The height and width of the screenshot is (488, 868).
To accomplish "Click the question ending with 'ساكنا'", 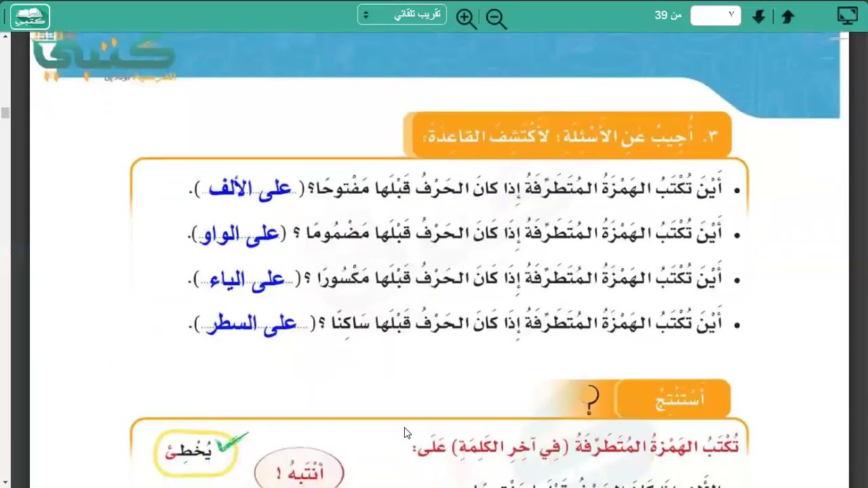I will (x=519, y=323).
